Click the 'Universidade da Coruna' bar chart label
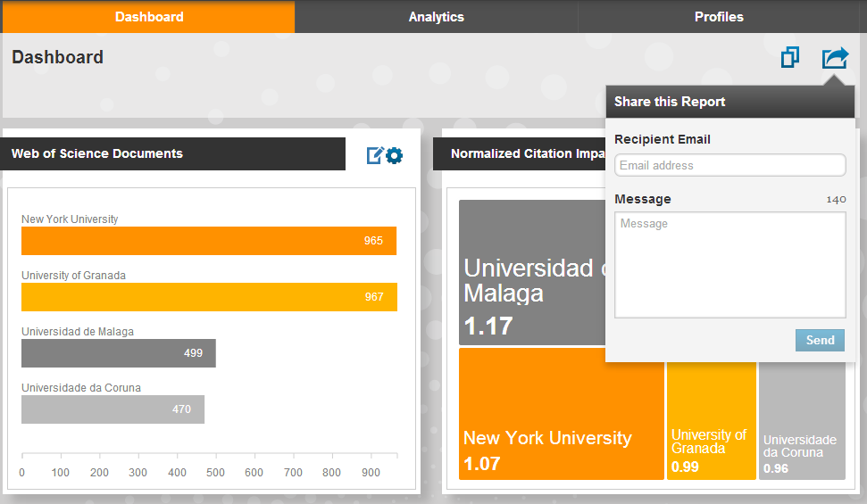 coord(81,388)
